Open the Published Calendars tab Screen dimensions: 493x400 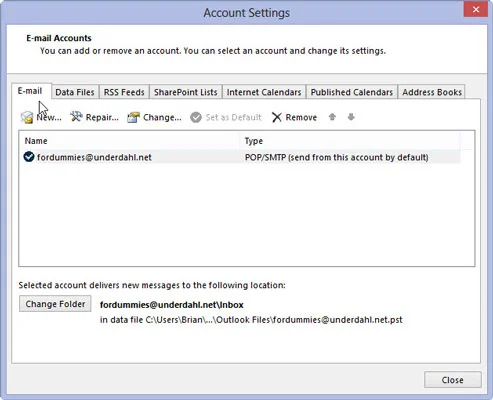pos(352,92)
